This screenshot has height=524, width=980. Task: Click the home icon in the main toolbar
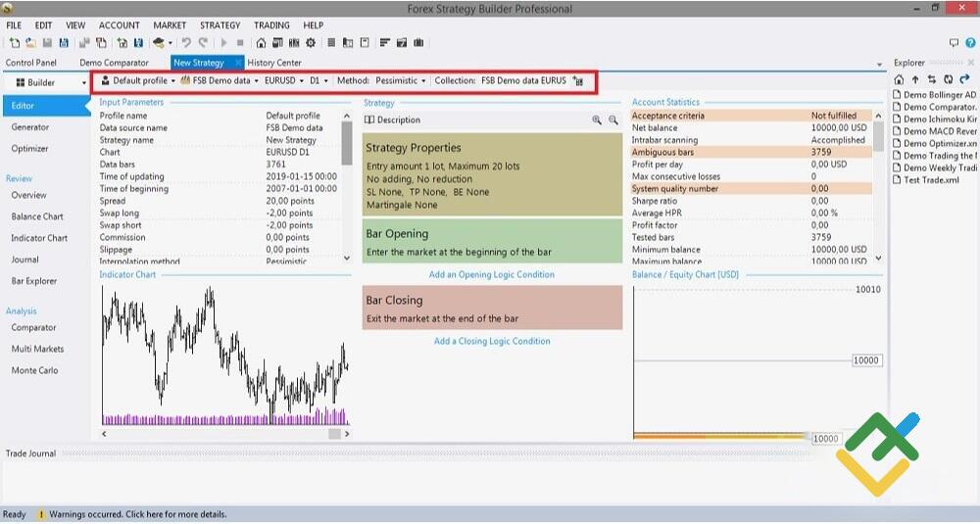pos(261,43)
